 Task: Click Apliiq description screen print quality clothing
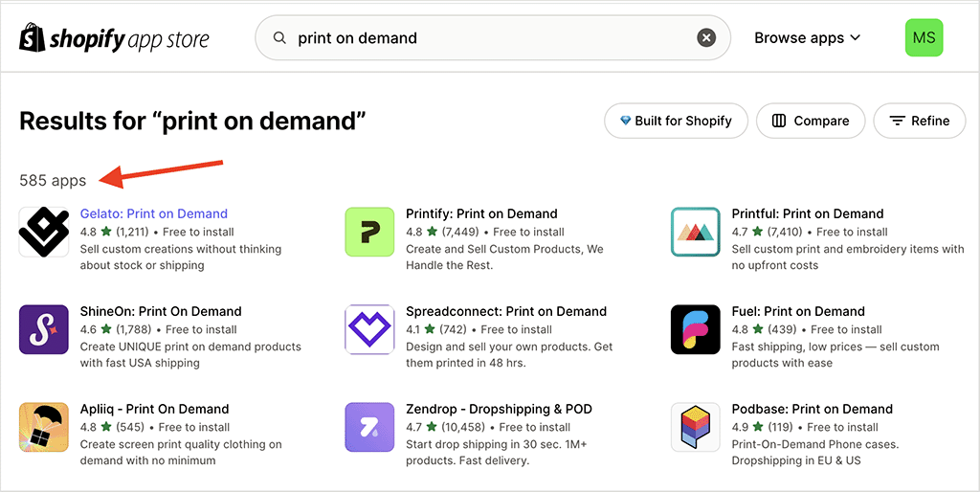point(181,452)
